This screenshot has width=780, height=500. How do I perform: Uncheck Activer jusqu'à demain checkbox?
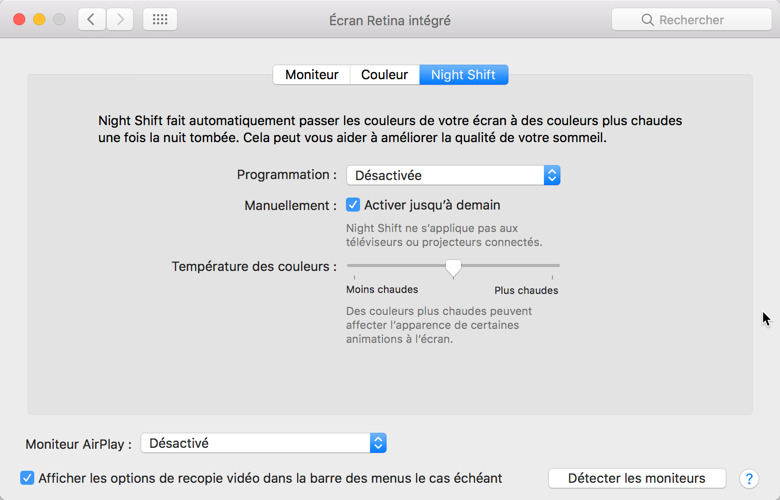click(353, 205)
